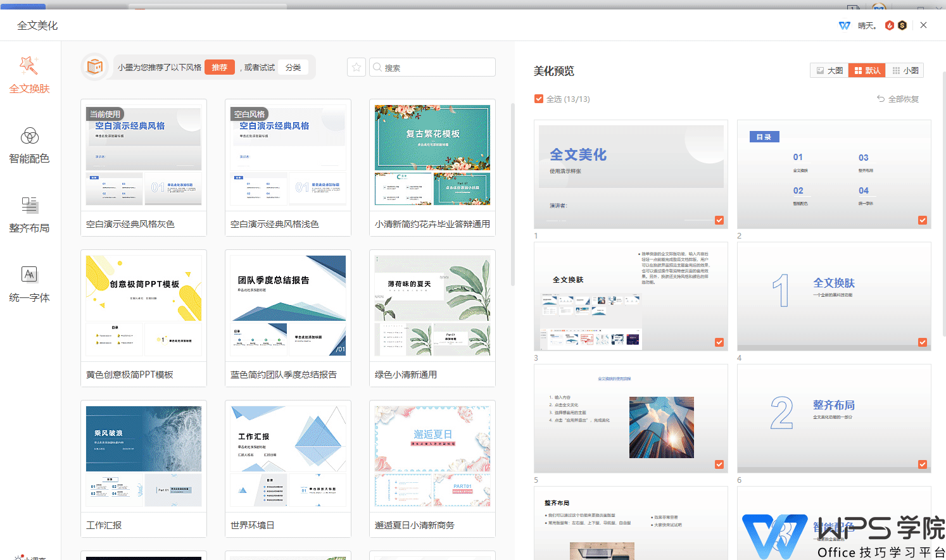Select 乘风破浪 template thumbnail

tap(144, 456)
